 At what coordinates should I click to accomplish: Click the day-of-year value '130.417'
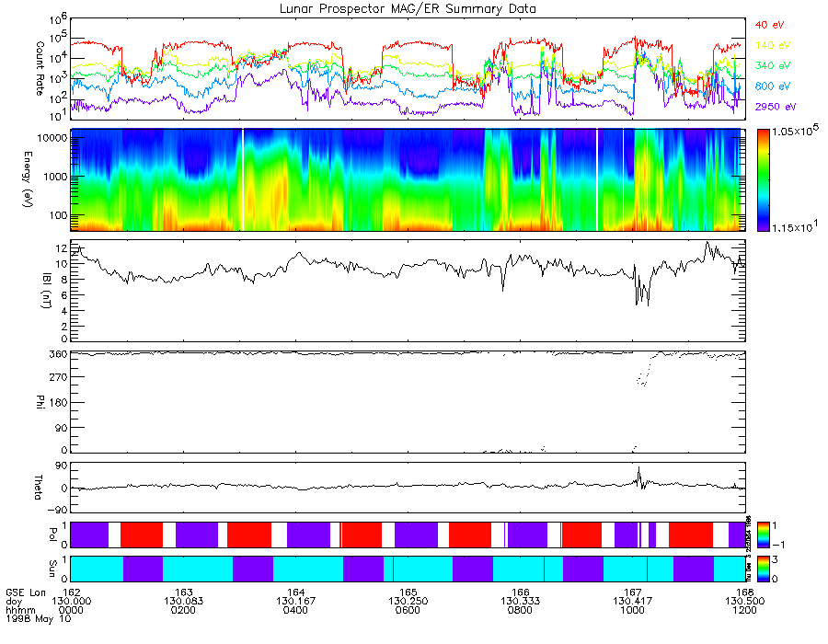click(x=633, y=602)
